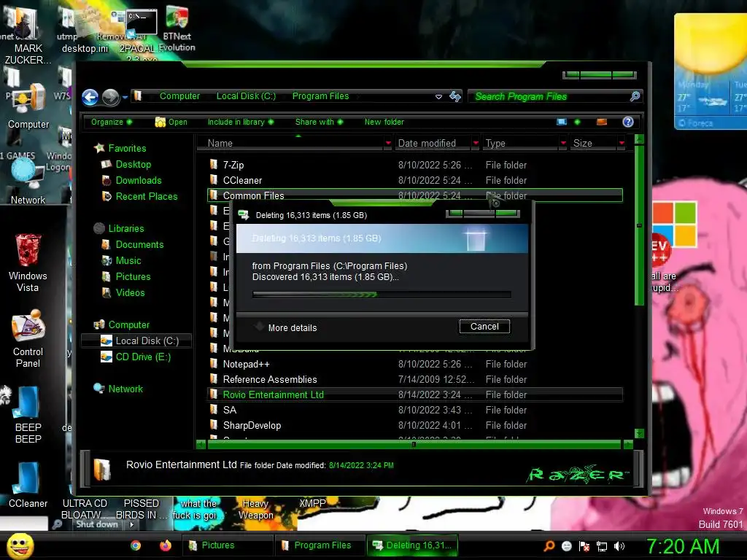747x560 pixels.
Task: Click the vertical scrollbar down arrow
Action: coord(639,433)
